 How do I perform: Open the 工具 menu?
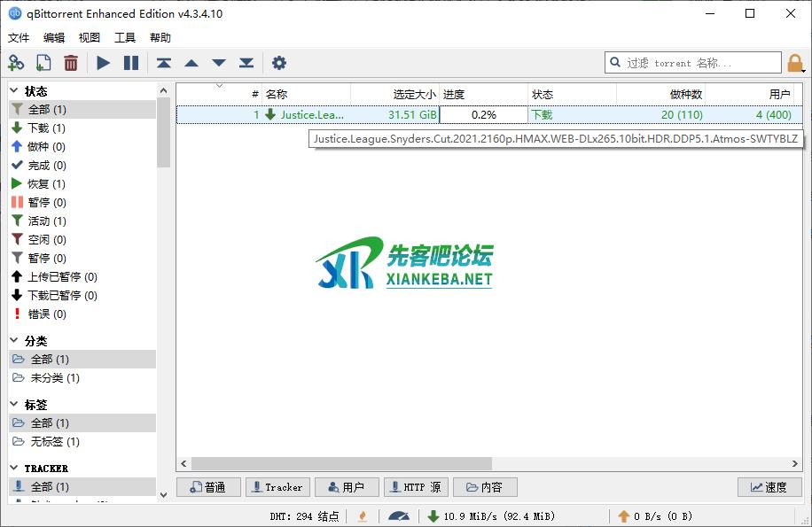[125, 38]
